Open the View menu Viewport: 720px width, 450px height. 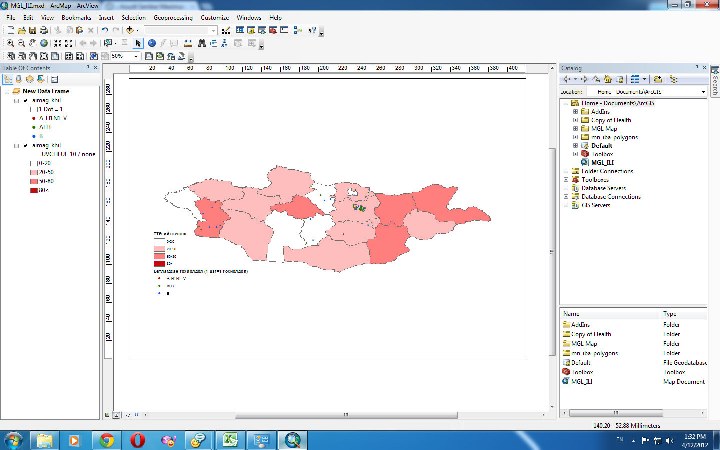(47, 17)
